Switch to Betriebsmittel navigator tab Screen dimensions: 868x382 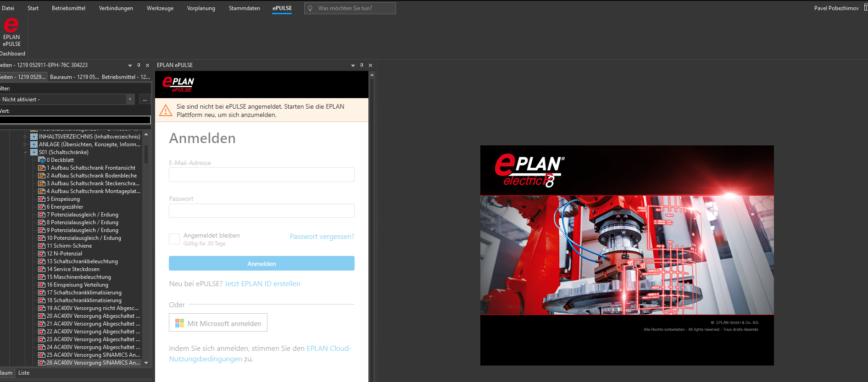point(126,77)
